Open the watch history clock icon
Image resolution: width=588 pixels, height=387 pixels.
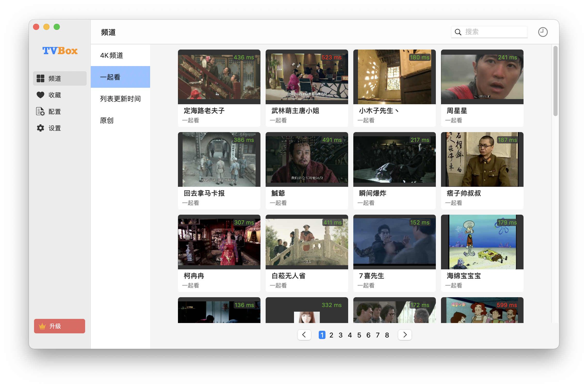click(543, 32)
